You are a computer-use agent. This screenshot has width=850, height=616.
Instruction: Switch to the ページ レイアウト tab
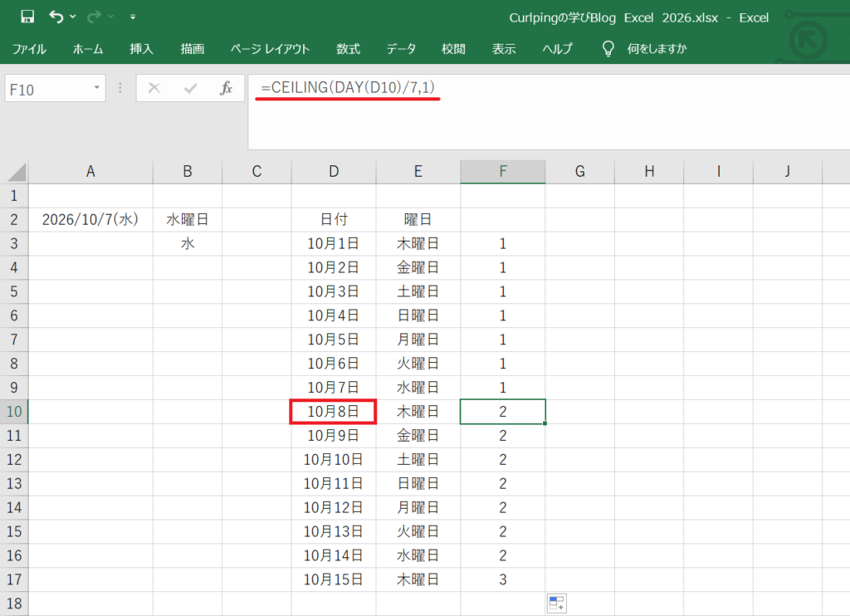(x=270, y=49)
